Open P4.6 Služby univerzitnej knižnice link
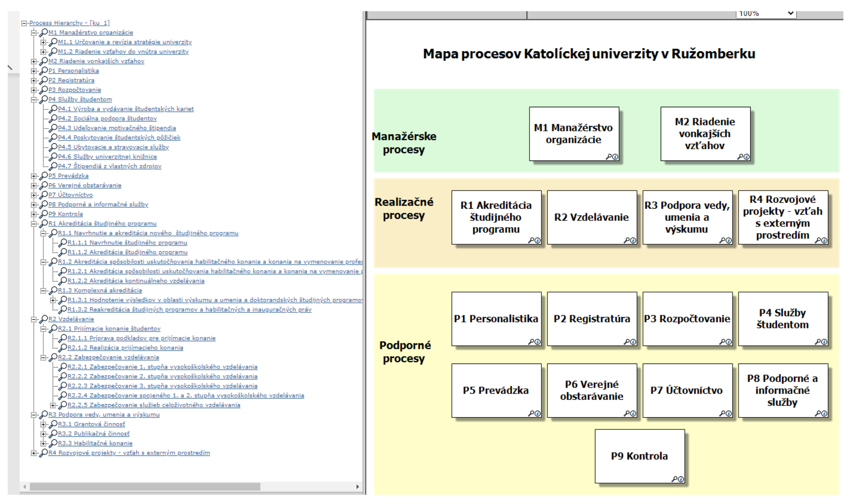 (107, 157)
